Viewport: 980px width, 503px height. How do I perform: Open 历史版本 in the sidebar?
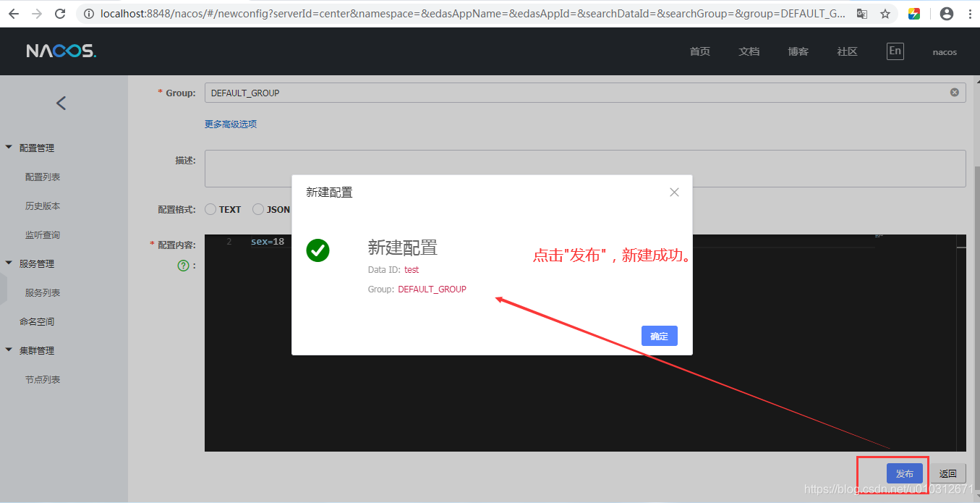(x=43, y=206)
